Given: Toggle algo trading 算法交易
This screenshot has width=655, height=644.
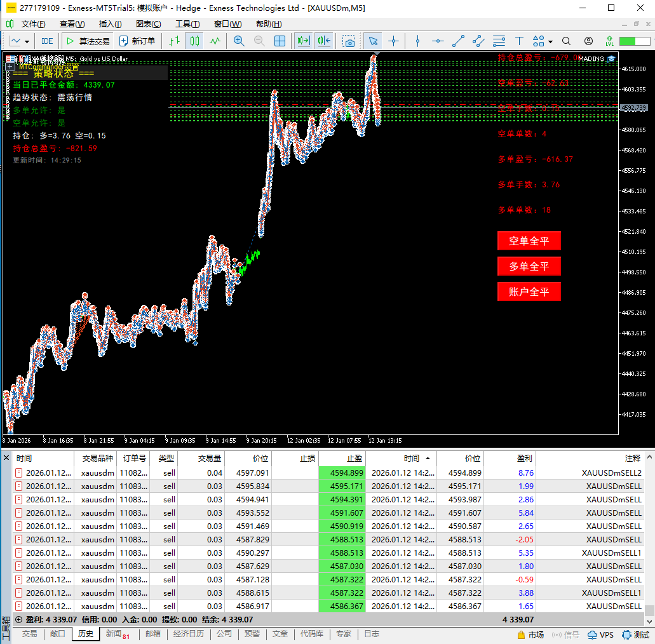Looking at the screenshot, I should (x=88, y=41).
